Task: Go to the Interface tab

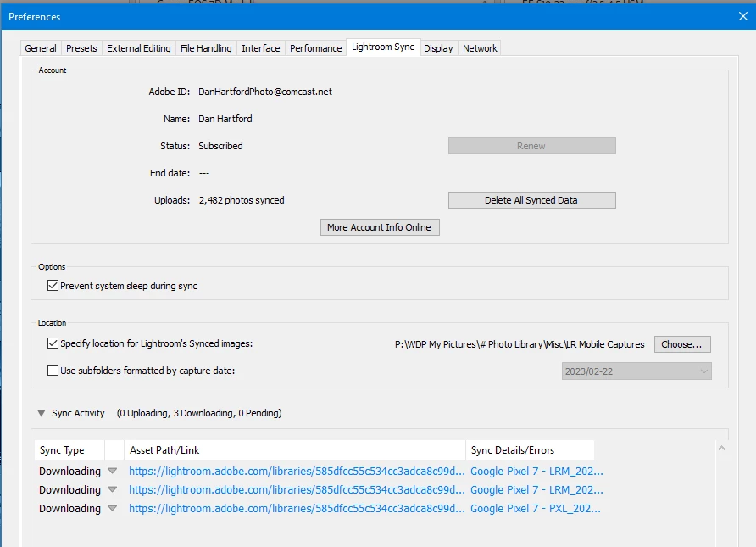Action: [261, 48]
